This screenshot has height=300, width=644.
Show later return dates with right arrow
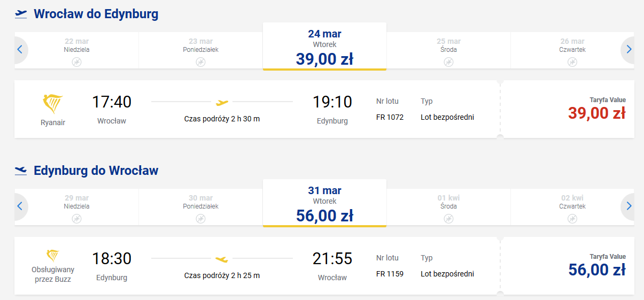pyautogui.click(x=629, y=206)
